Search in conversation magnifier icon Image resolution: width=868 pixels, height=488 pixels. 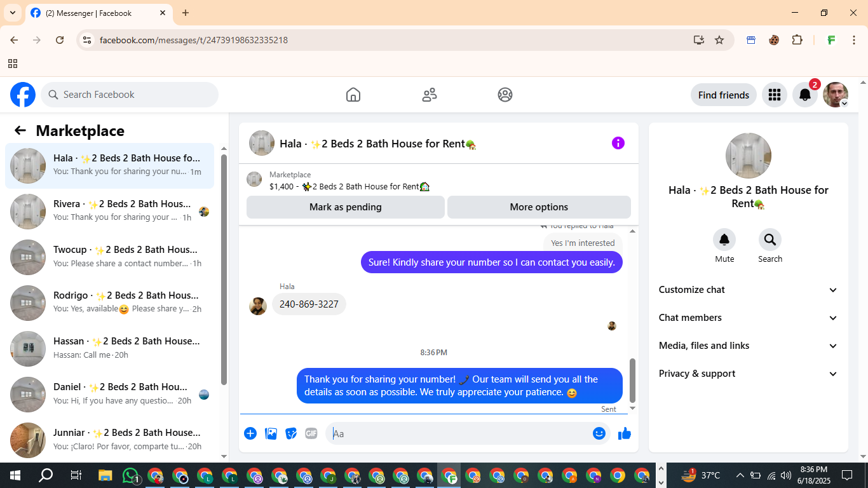[770, 240]
